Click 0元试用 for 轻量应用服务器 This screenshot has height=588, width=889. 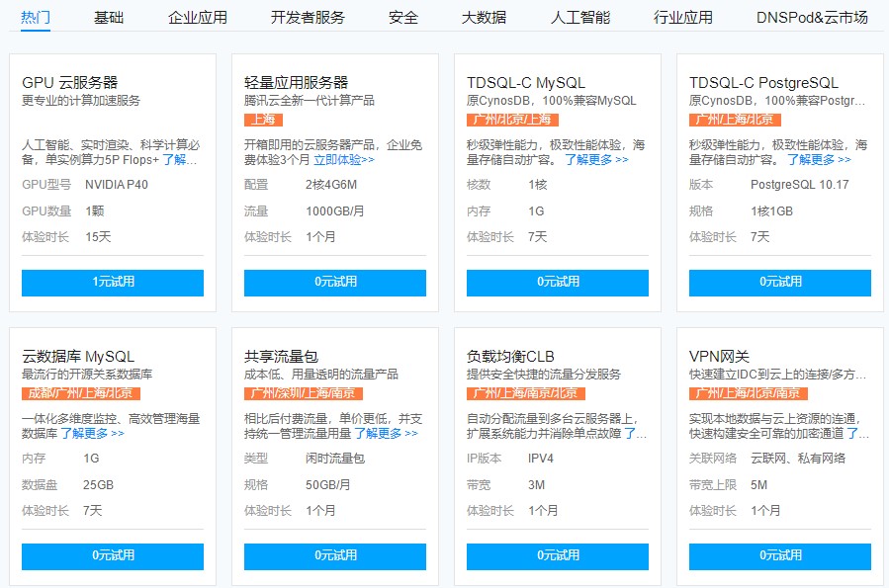coord(335,282)
